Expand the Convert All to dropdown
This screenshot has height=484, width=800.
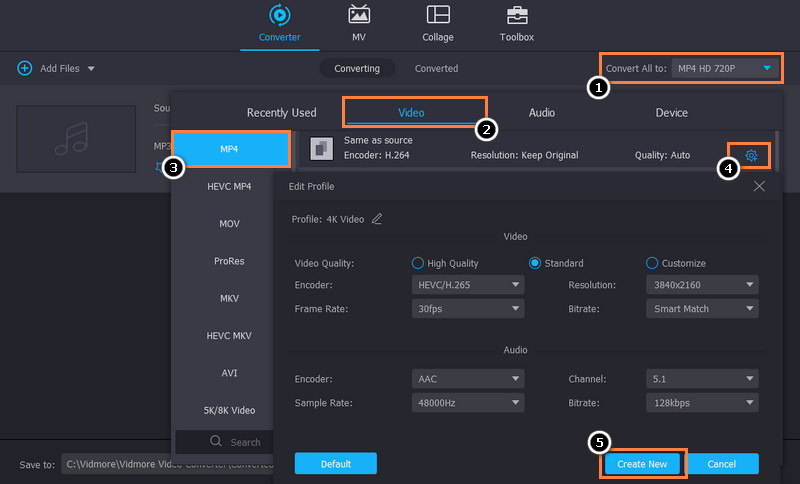[725, 68]
